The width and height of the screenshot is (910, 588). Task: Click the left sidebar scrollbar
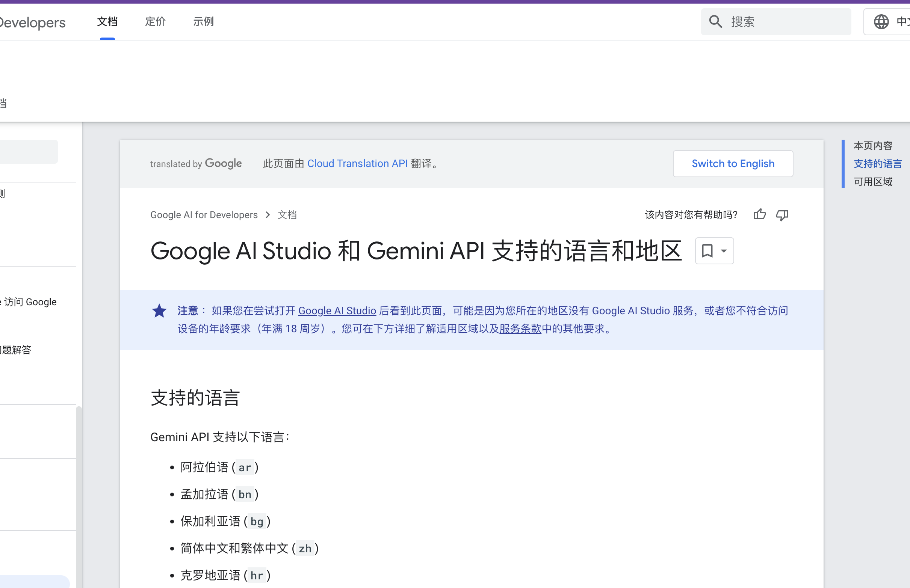click(x=79, y=496)
